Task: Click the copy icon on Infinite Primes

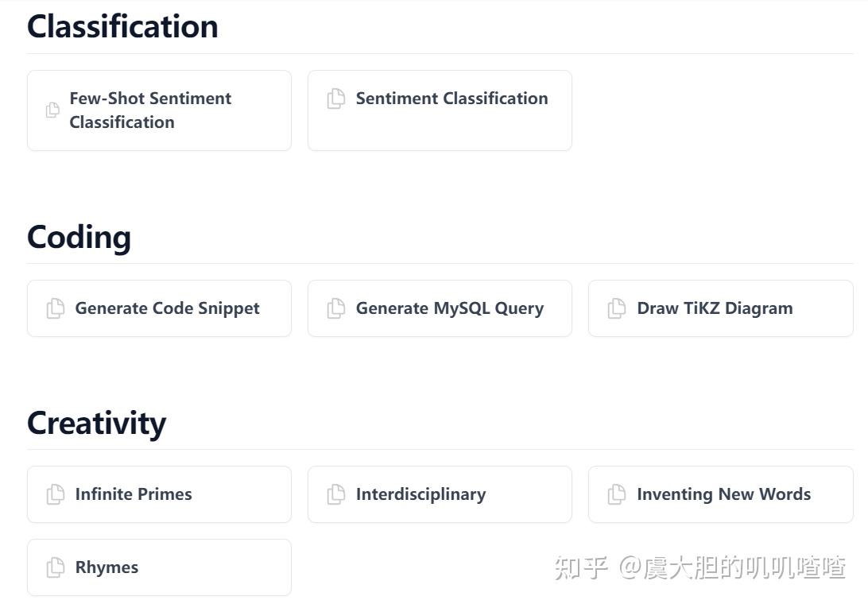Action: (54, 494)
